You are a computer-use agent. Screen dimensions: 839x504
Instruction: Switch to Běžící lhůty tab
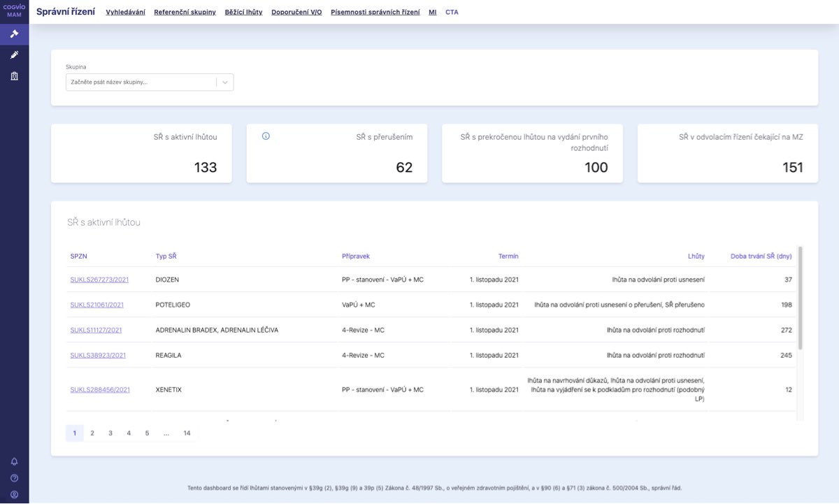[244, 12]
